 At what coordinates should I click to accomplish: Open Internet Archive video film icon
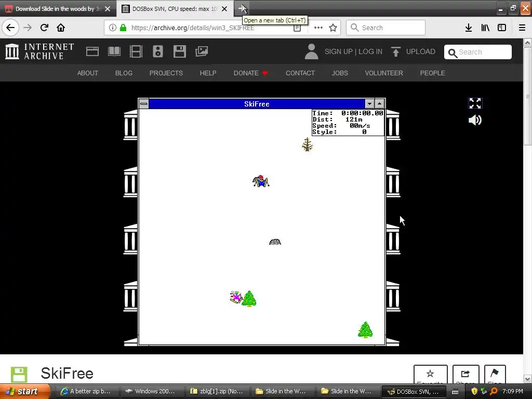136,51
